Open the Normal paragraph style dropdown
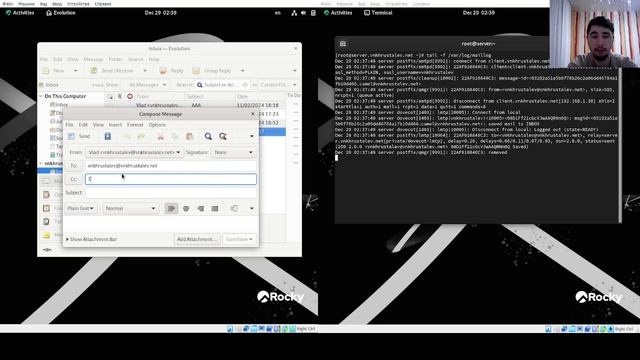This screenshot has height=360, width=640. 130,208
